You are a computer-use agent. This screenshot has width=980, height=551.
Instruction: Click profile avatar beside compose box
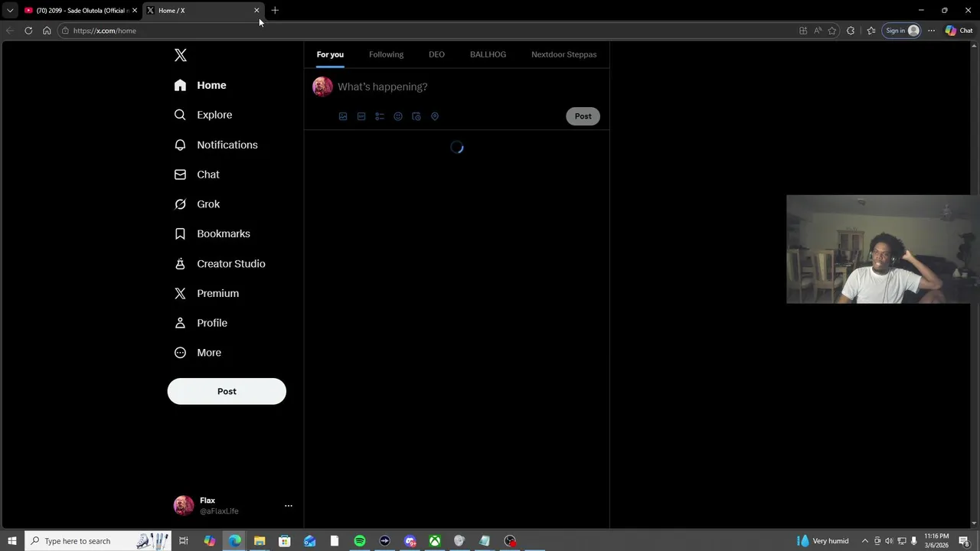[322, 86]
